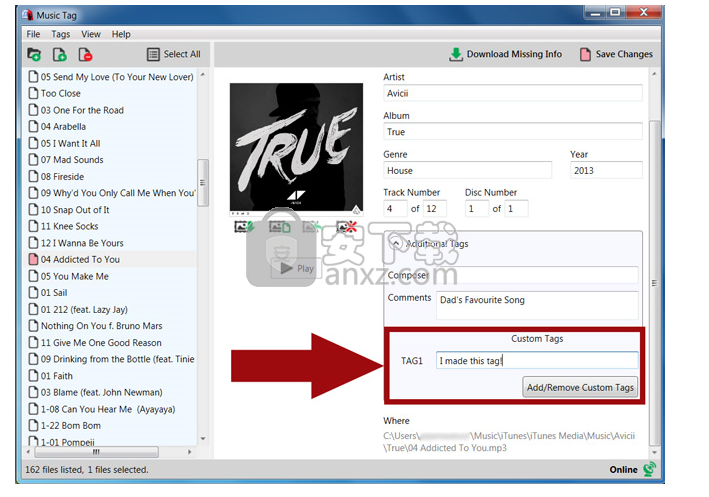Open the Tags menu
Screen dimensions: 709x497
point(61,34)
